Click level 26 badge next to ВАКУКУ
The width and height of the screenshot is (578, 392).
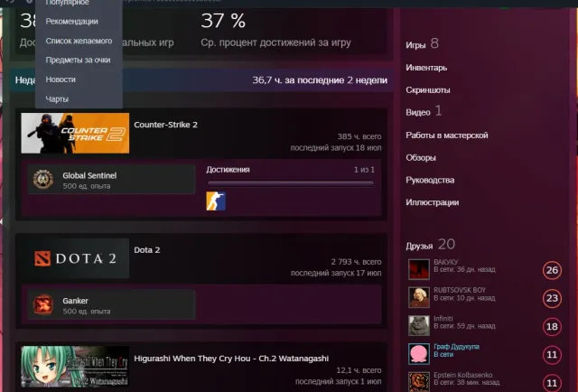click(552, 270)
